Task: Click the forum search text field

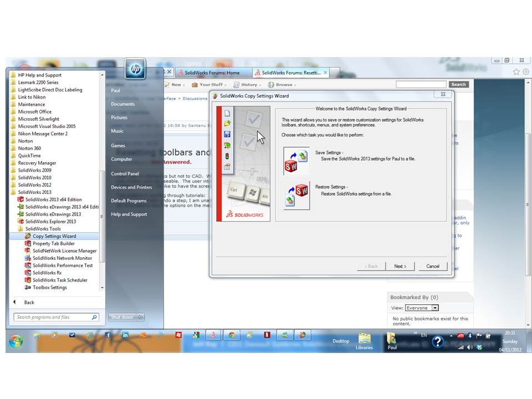Action: (x=421, y=84)
